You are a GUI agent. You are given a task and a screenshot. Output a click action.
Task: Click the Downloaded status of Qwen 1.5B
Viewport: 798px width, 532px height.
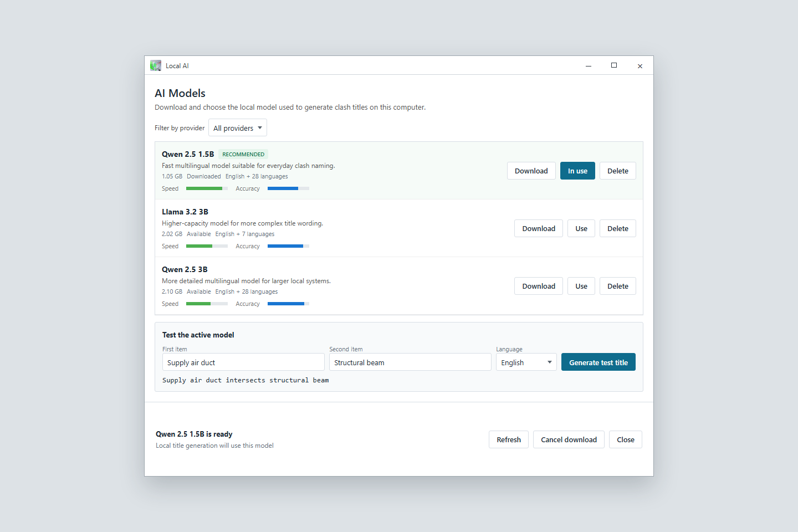point(204,176)
